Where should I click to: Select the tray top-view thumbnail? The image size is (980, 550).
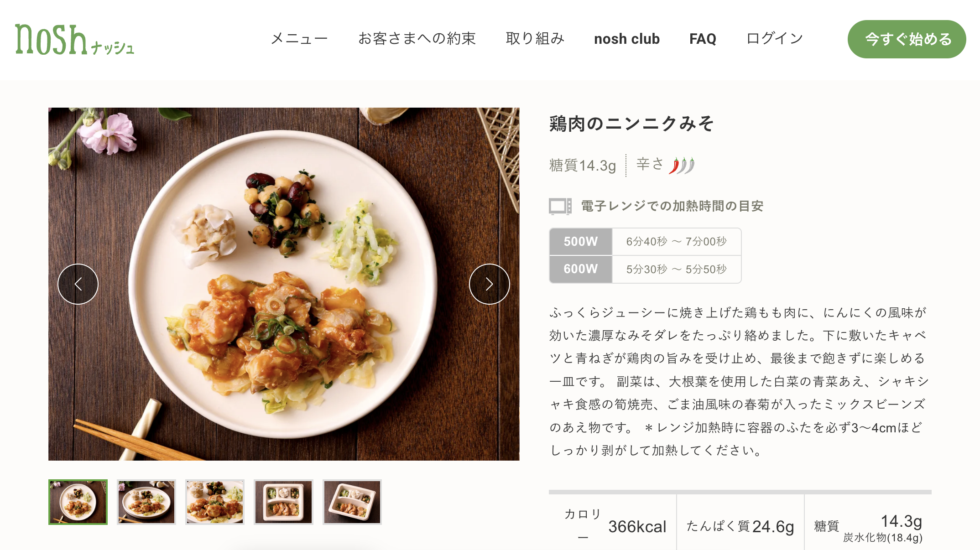pos(283,502)
